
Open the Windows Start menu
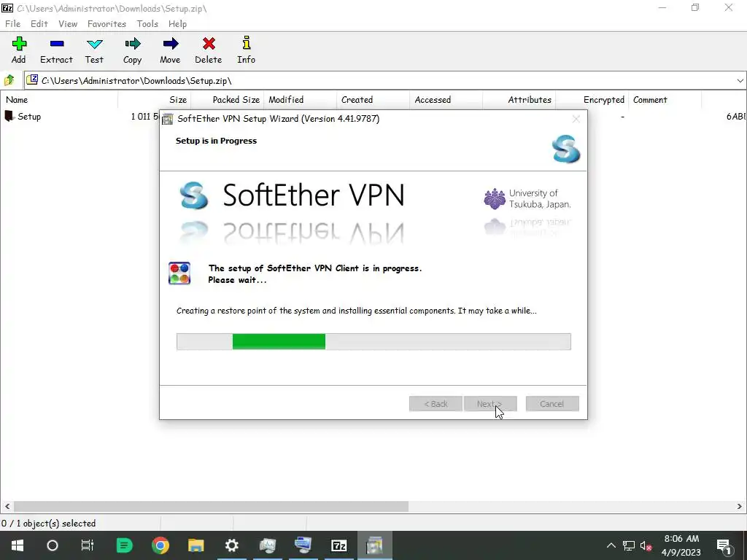click(18, 545)
